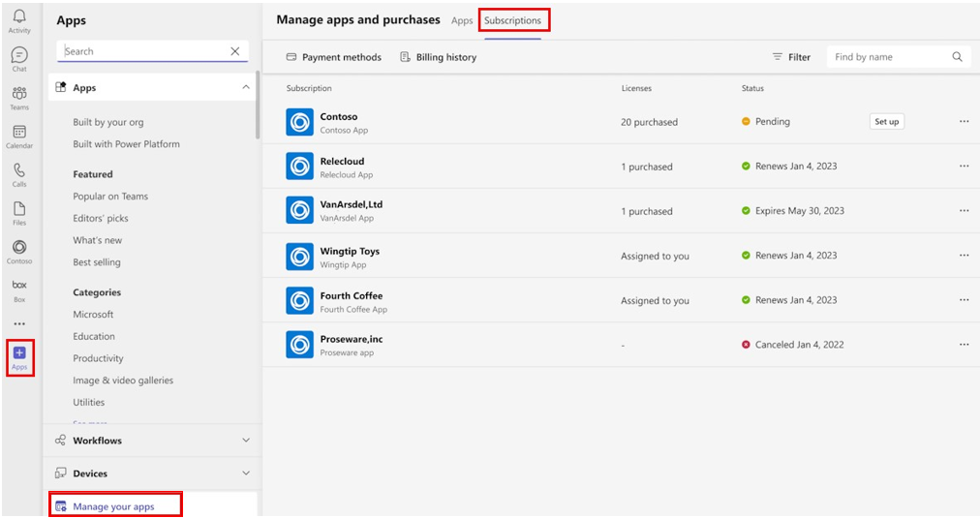Click the Box app icon
Viewport: 980px width, 518px height.
click(x=19, y=289)
